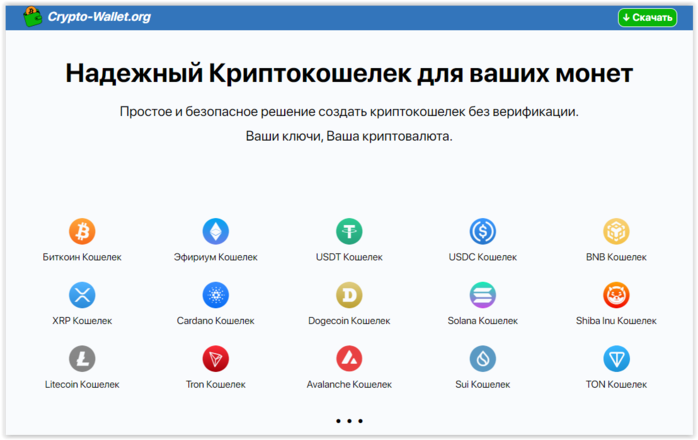
Task: Click the green Скачать download button
Action: pyautogui.click(x=647, y=17)
